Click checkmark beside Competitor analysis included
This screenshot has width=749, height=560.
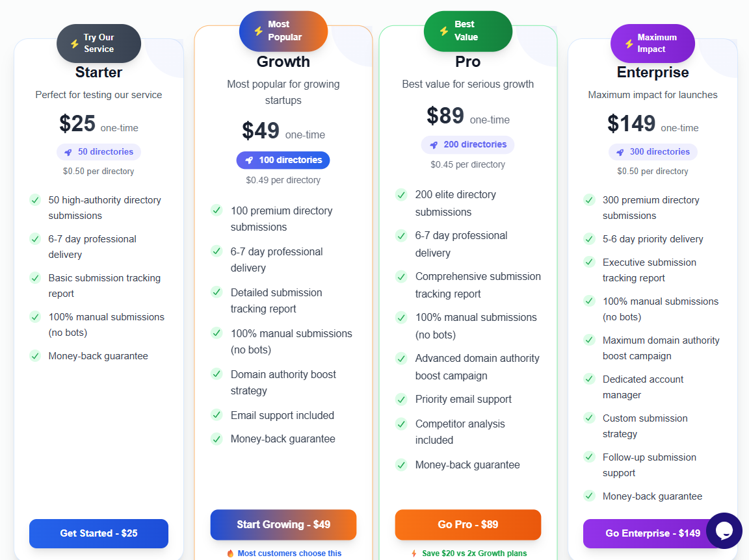click(x=401, y=424)
